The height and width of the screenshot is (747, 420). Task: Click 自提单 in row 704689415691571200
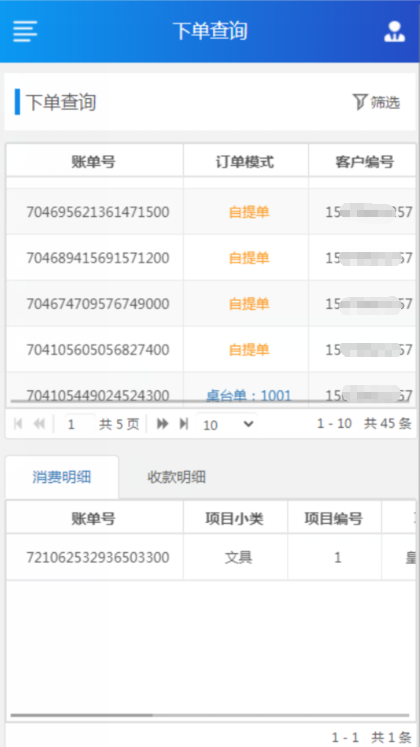(249, 258)
